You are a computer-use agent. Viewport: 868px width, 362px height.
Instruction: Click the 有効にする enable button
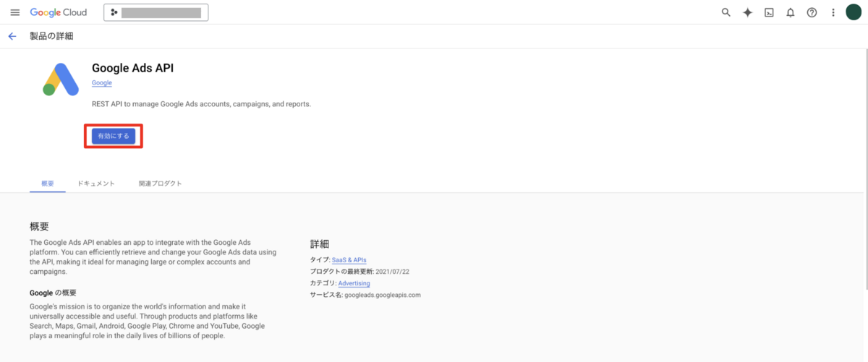point(114,136)
